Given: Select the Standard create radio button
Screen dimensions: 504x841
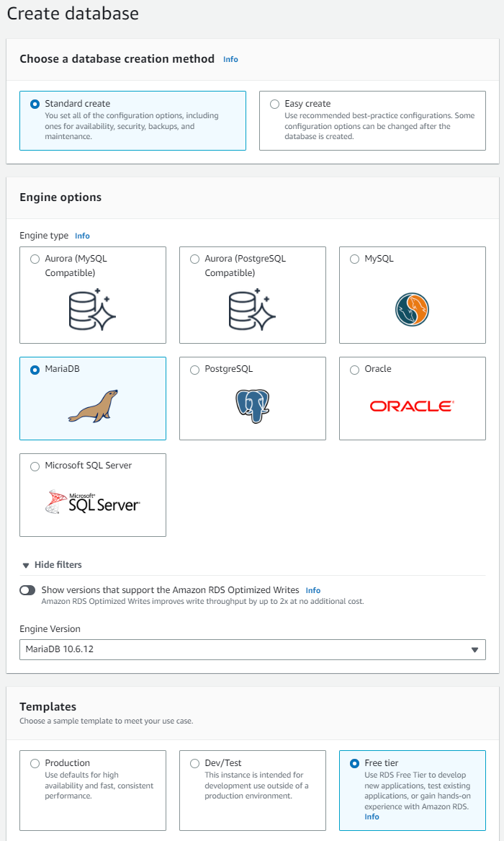Looking at the screenshot, I should tap(35, 104).
